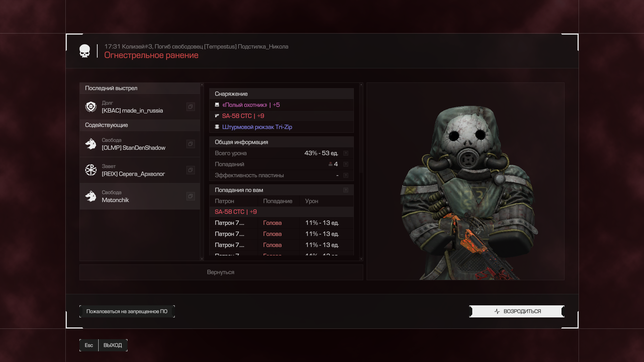Click Огнестрельное ранение death cause title

click(151, 55)
